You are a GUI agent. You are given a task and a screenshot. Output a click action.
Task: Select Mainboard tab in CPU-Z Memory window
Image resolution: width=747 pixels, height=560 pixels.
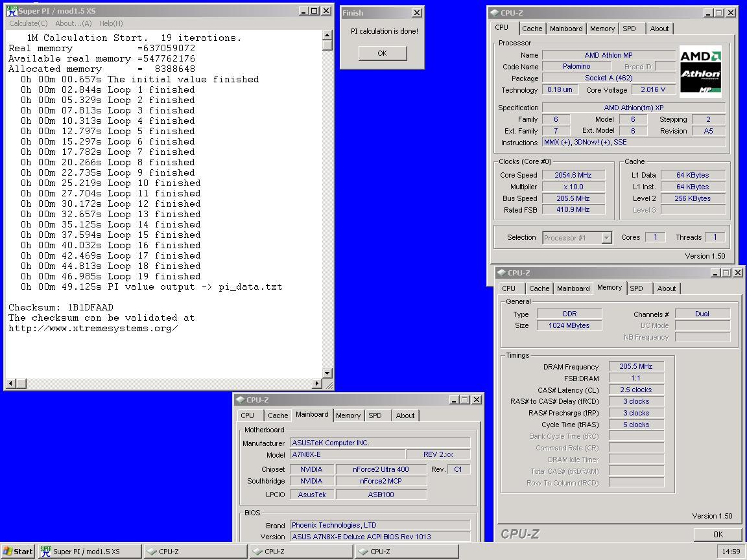pos(573,288)
